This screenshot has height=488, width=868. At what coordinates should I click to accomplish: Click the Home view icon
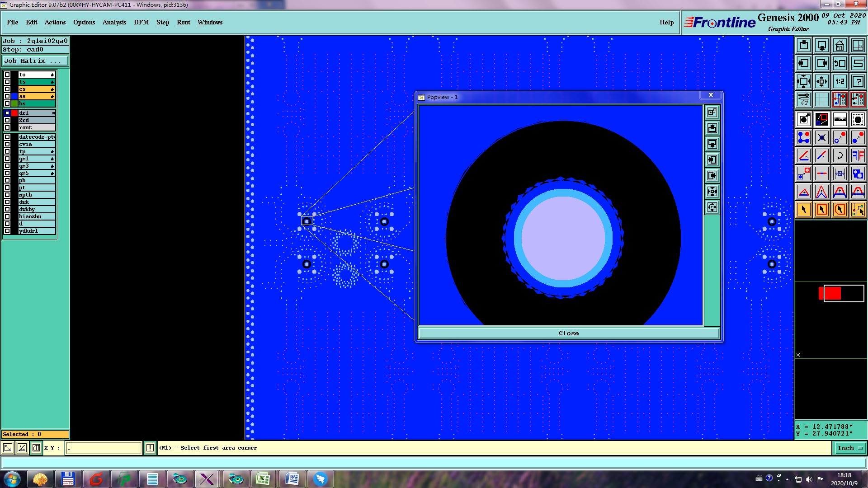point(840,45)
